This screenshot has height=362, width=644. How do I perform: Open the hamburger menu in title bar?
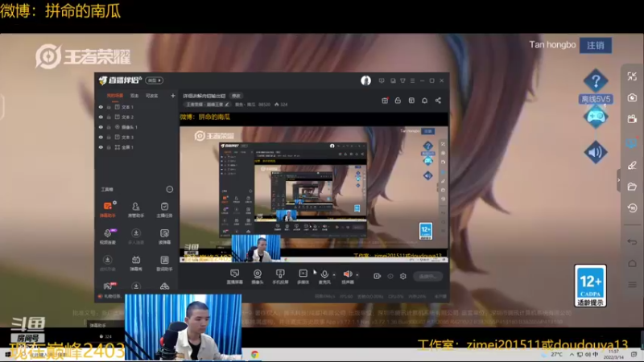coord(412,80)
